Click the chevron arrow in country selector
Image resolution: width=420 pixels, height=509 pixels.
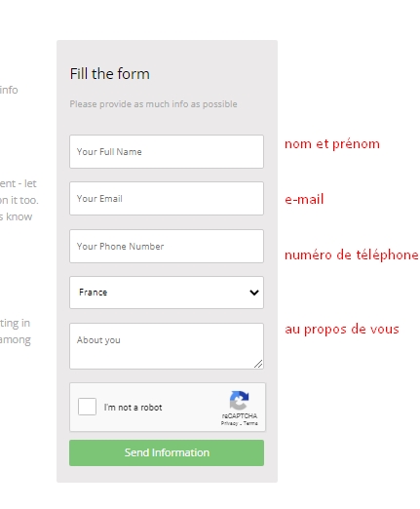point(254,293)
